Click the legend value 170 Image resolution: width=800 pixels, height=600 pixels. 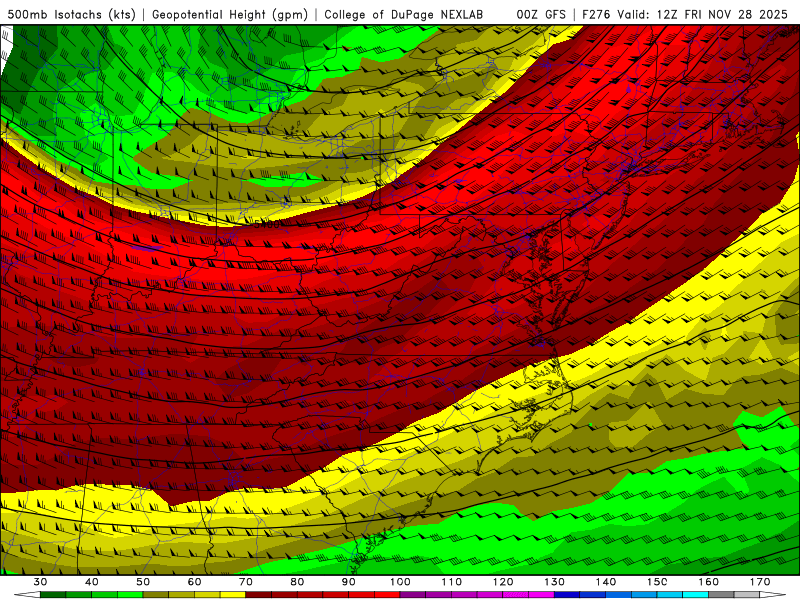760,582
